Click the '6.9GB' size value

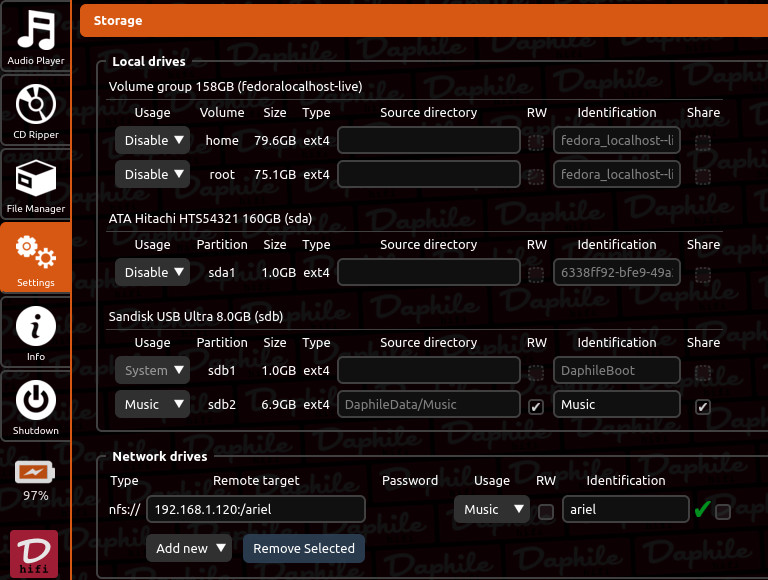pos(278,405)
